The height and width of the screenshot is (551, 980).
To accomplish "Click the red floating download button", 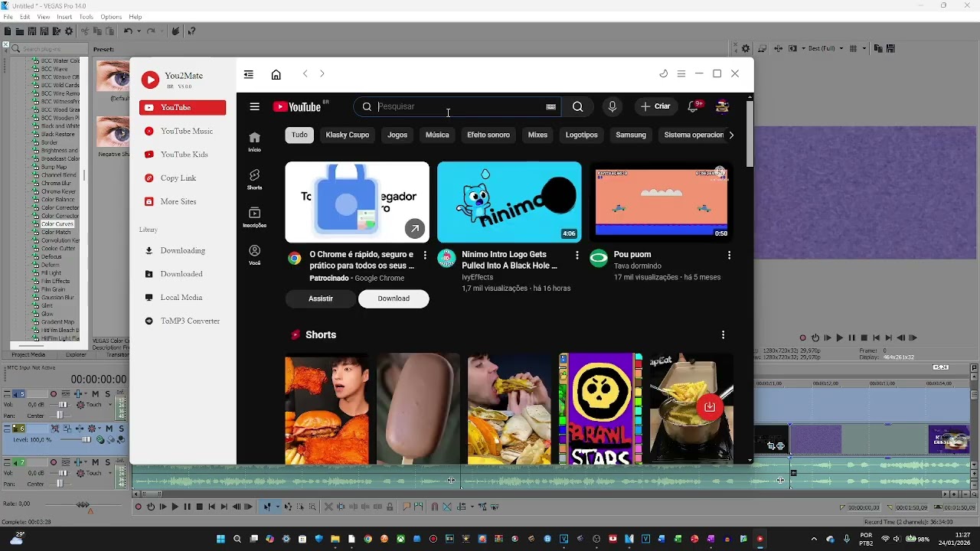I will 710,407.
